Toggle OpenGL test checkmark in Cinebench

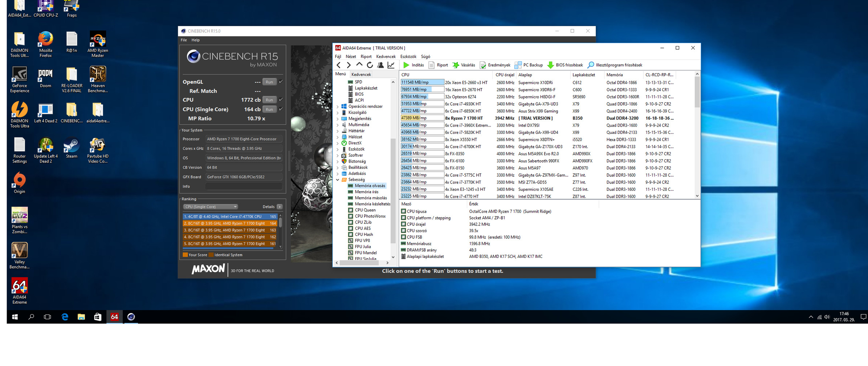click(281, 82)
